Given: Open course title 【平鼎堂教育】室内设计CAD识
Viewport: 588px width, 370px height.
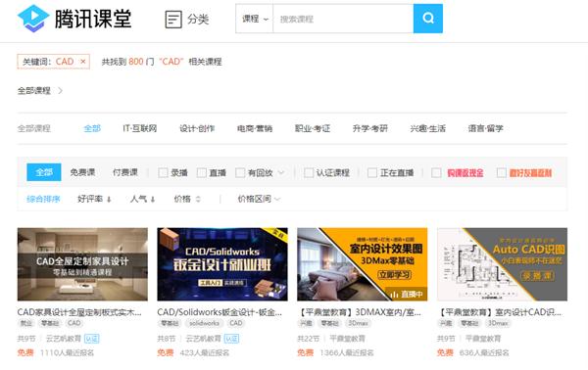Looking at the screenshot, I should 500,312.
